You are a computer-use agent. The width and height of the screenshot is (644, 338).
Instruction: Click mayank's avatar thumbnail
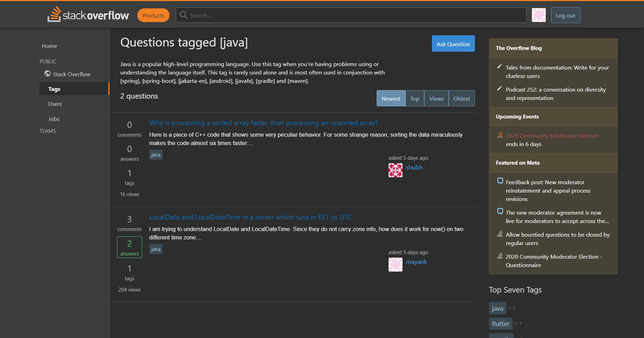pyautogui.click(x=395, y=265)
